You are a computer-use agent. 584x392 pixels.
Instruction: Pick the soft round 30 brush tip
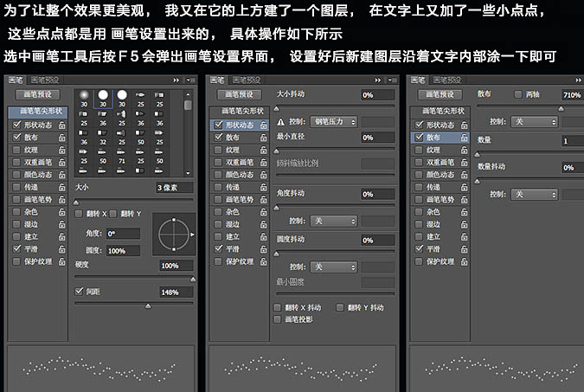pos(84,99)
